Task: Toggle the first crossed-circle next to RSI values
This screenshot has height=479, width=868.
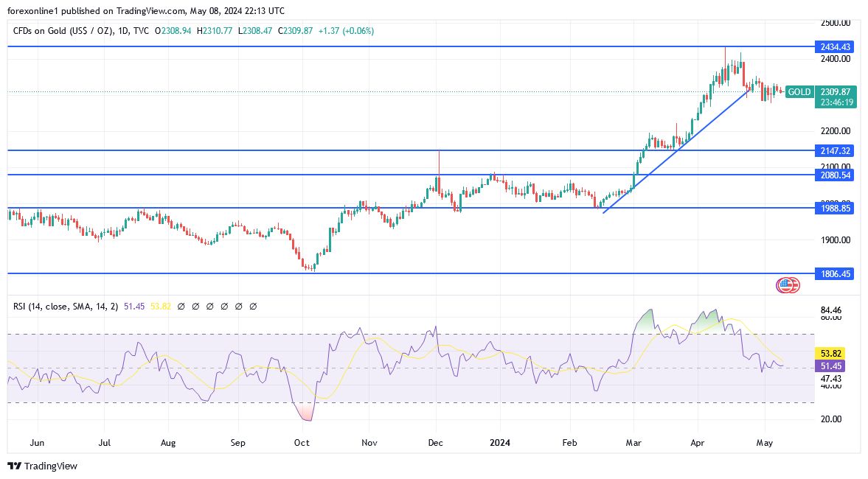Action: pos(181,306)
